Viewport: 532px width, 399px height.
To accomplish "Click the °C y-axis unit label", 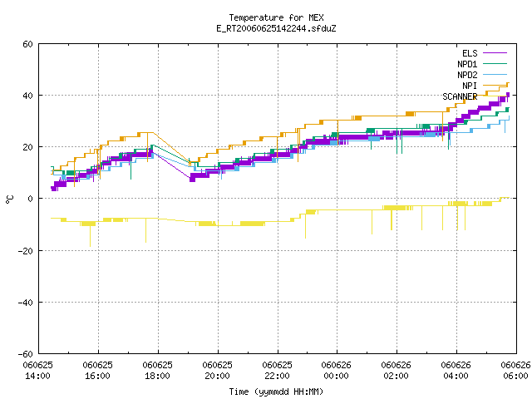I will [x=10, y=199].
